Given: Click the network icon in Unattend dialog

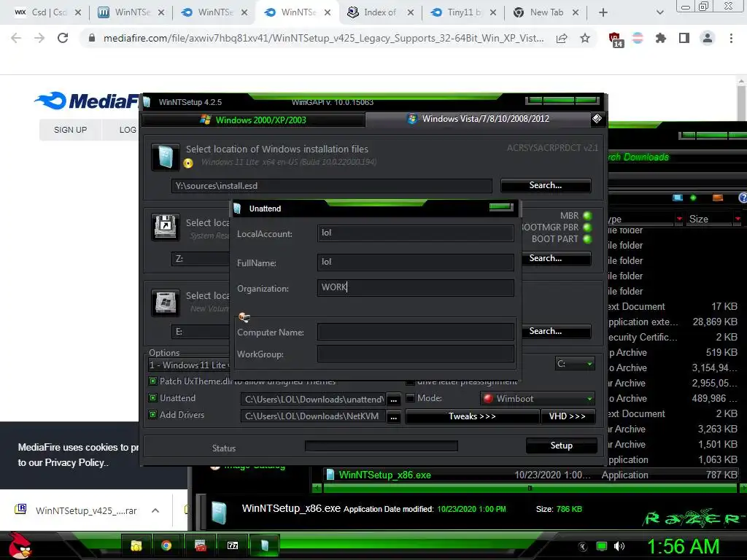Looking at the screenshot, I should [244, 317].
